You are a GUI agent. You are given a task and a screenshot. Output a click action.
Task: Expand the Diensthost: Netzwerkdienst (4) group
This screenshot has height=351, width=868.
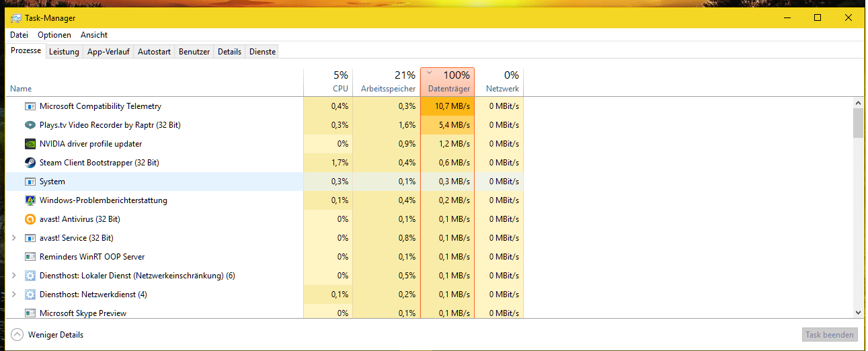[14, 295]
